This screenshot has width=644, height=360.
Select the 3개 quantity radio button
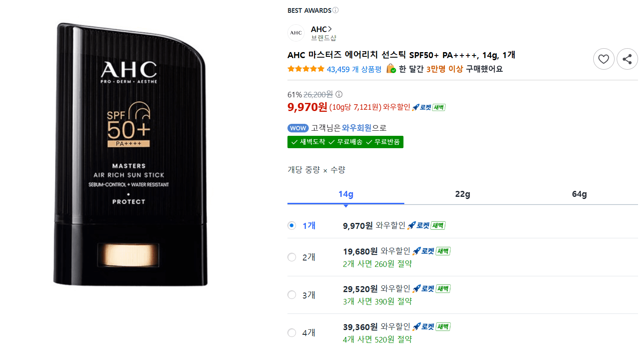(292, 295)
